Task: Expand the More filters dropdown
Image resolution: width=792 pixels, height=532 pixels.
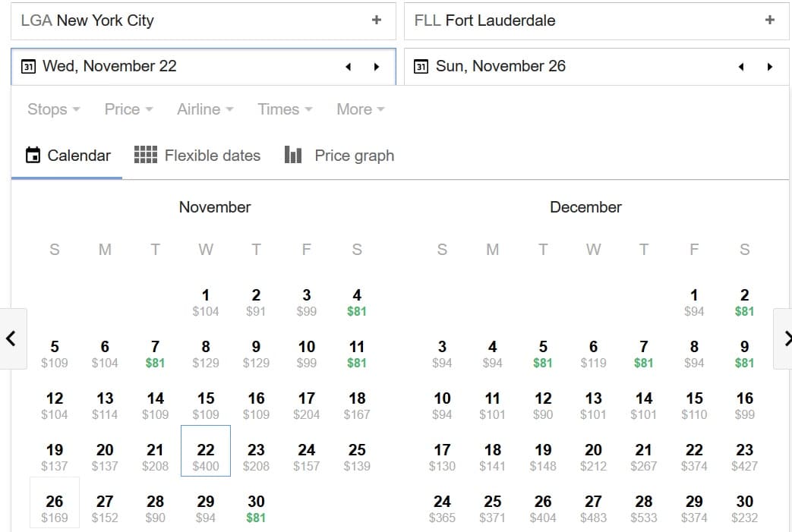Action: pos(361,109)
